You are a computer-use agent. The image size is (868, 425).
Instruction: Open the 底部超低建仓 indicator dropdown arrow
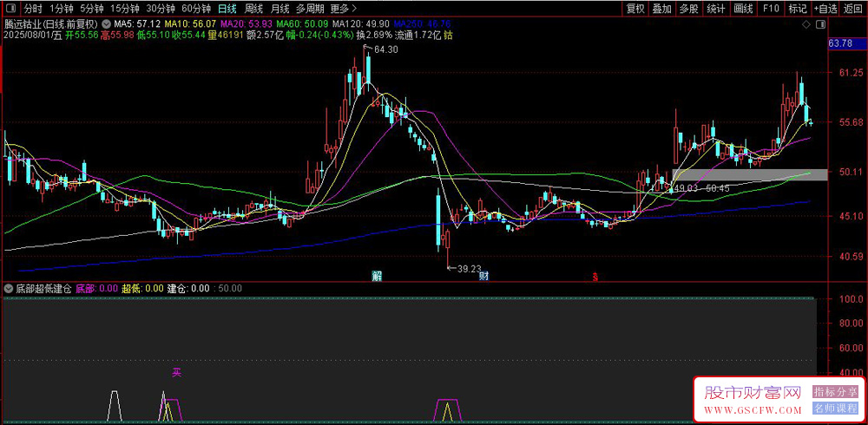tap(9, 288)
